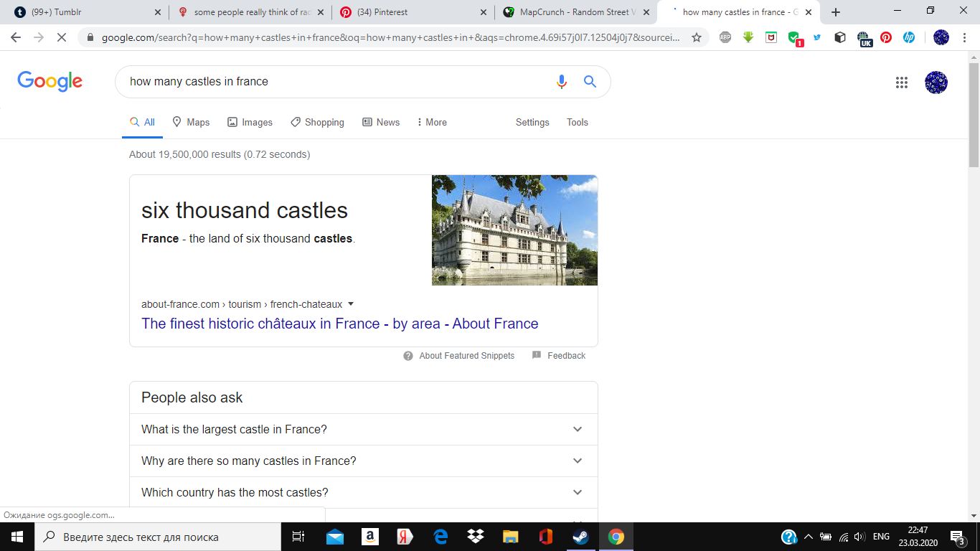Image resolution: width=980 pixels, height=551 pixels.
Task: Open Microsoft Edge from taskbar
Action: (x=440, y=537)
